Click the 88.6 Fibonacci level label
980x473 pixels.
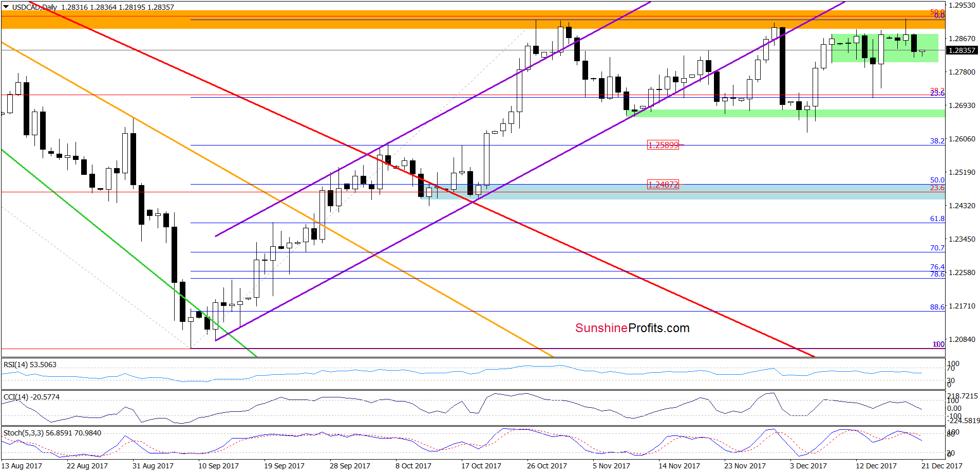click(x=937, y=307)
